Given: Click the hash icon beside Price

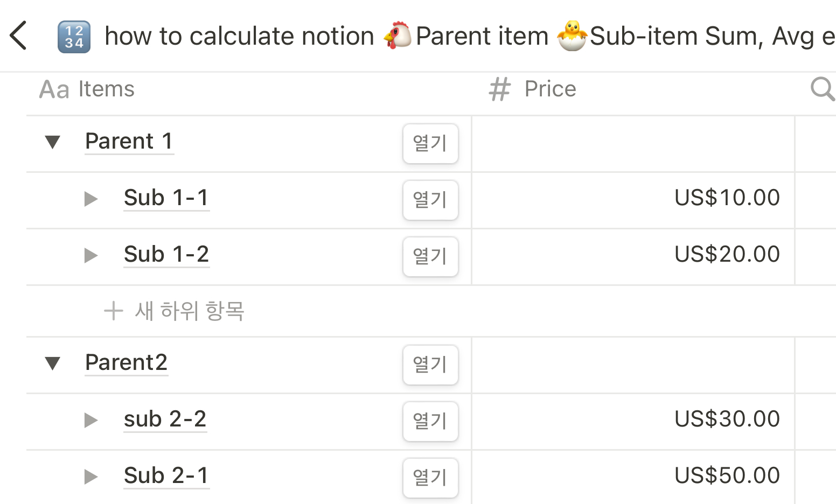Looking at the screenshot, I should tap(499, 89).
